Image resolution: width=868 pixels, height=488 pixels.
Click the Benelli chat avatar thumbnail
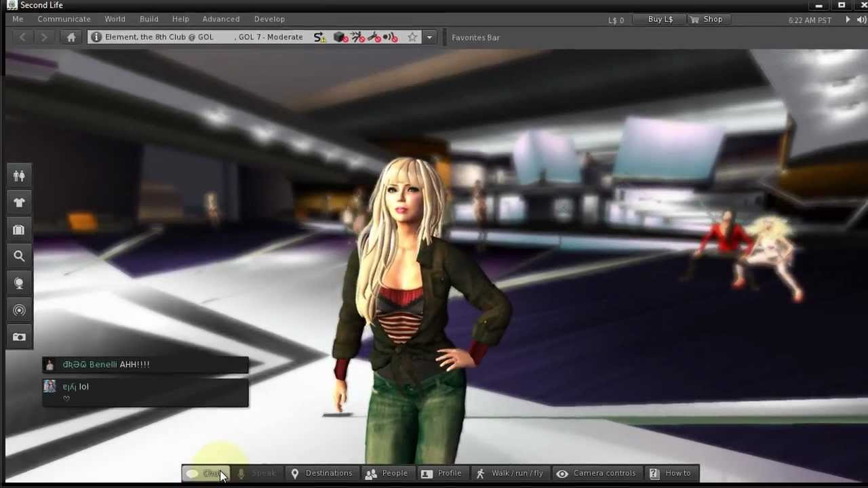pos(50,365)
